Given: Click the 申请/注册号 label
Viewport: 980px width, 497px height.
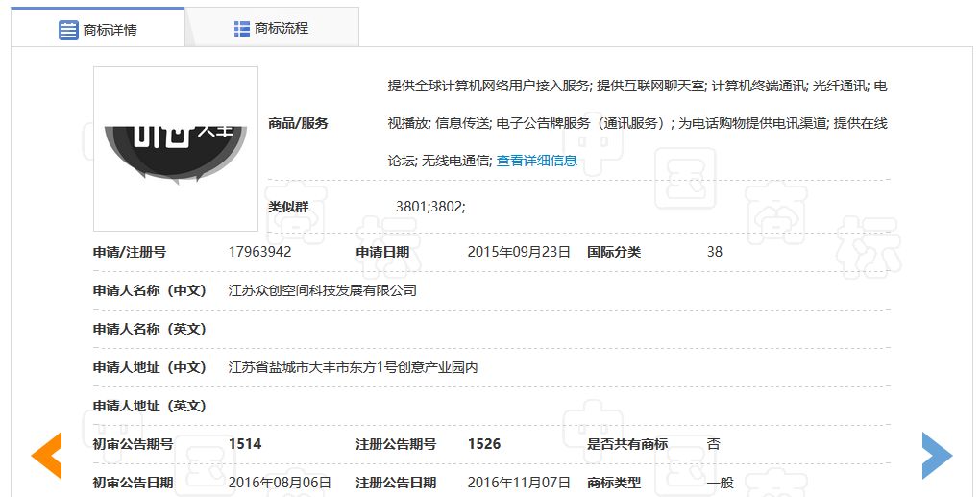Looking at the screenshot, I should click(x=130, y=252).
